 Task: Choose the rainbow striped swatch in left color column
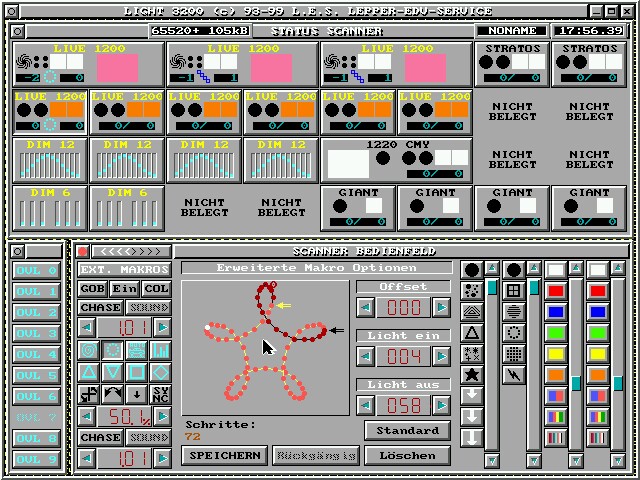556,417
